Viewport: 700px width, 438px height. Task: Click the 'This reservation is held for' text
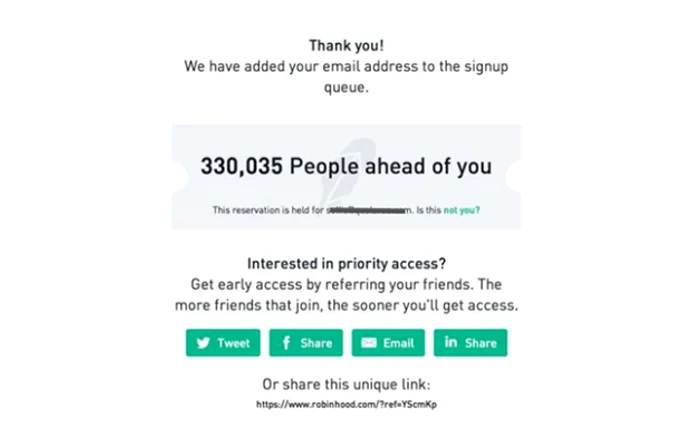(268, 210)
